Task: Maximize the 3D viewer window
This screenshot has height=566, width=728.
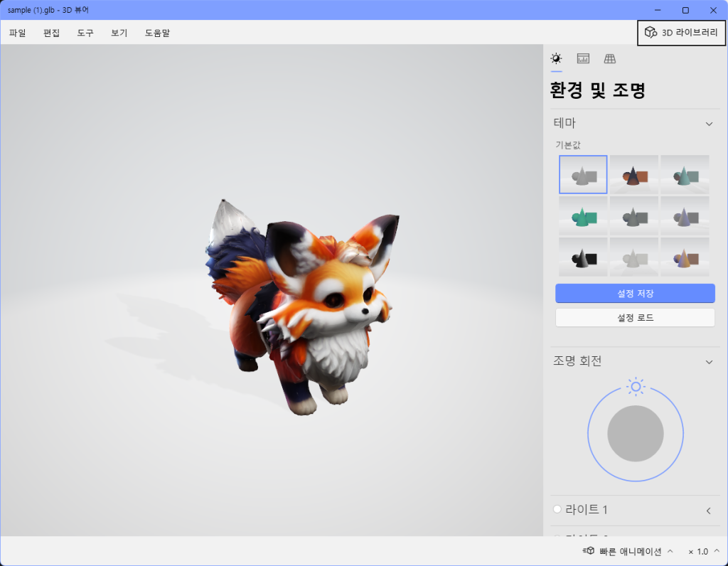Action: (685, 10)
